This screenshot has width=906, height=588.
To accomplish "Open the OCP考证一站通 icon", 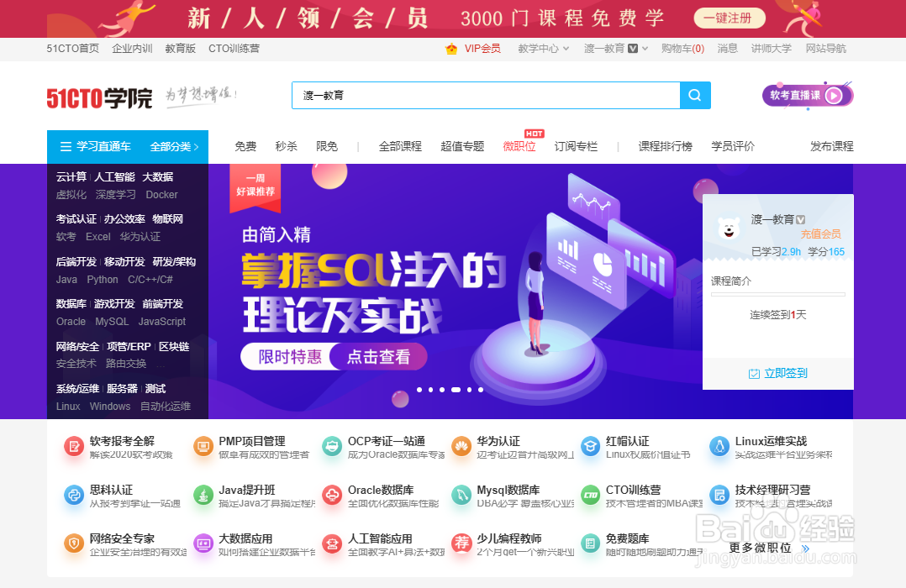I will [x=332, y=447].
